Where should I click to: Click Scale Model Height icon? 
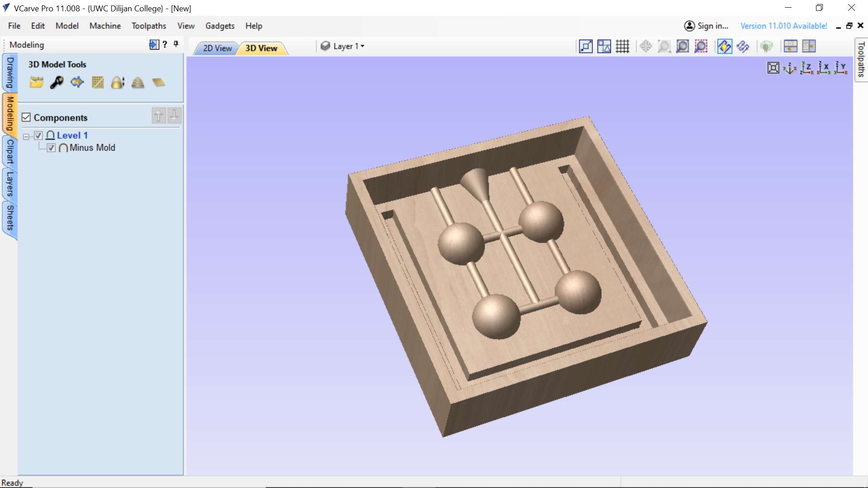coord(118,82)
